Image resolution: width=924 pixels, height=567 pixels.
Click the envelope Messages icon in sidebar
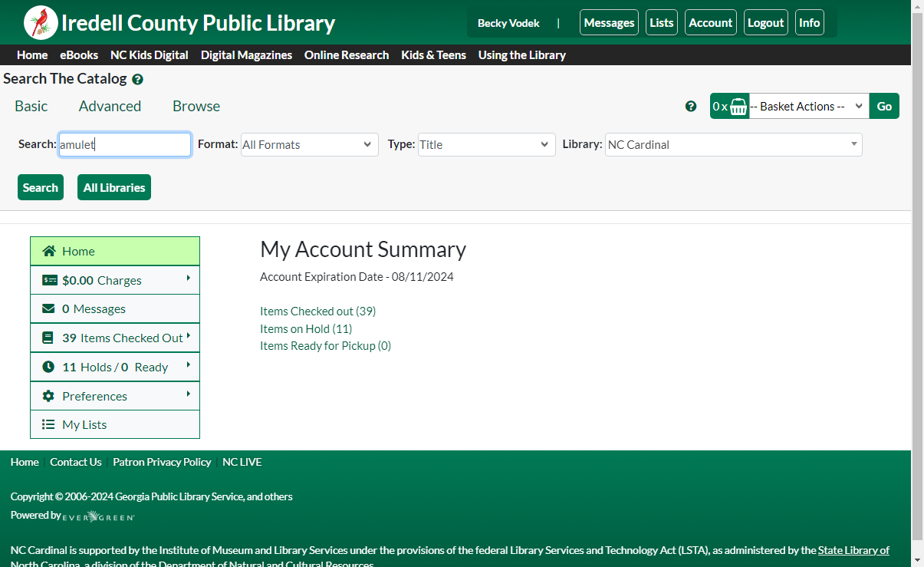pos(48,308)
